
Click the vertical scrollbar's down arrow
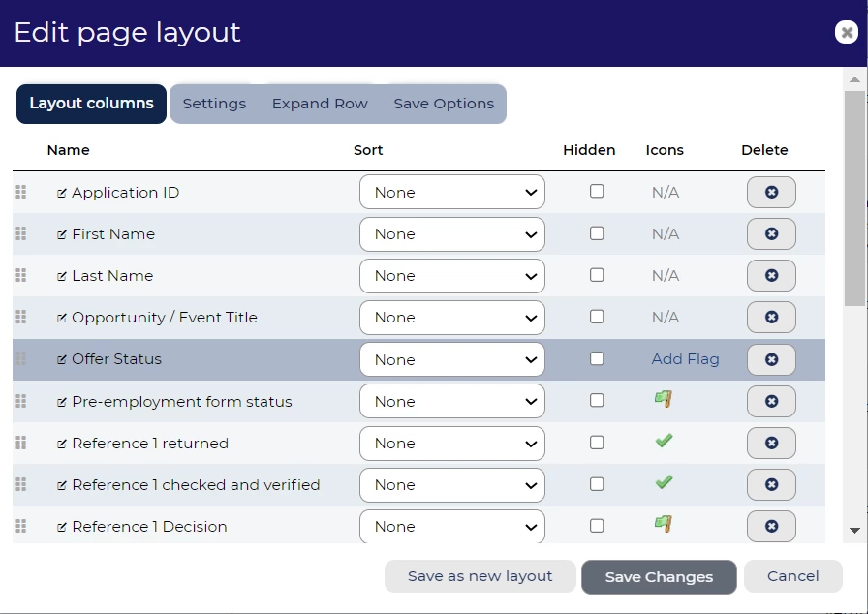854,531
